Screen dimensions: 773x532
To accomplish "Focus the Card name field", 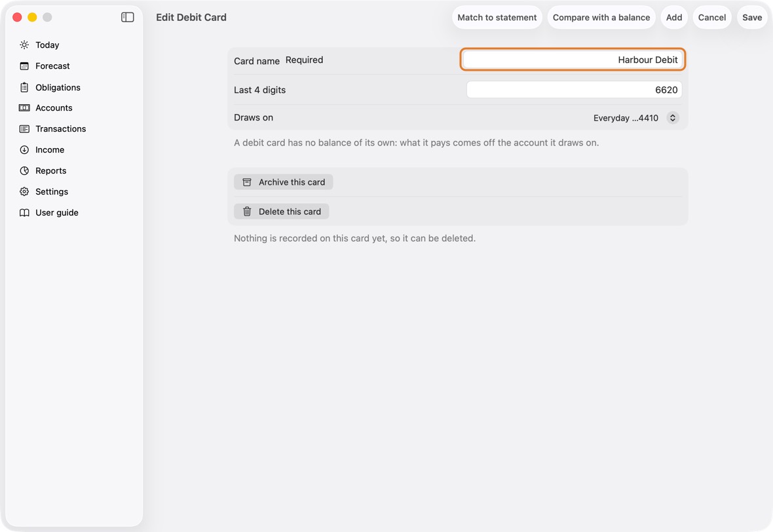I will 573,60.
